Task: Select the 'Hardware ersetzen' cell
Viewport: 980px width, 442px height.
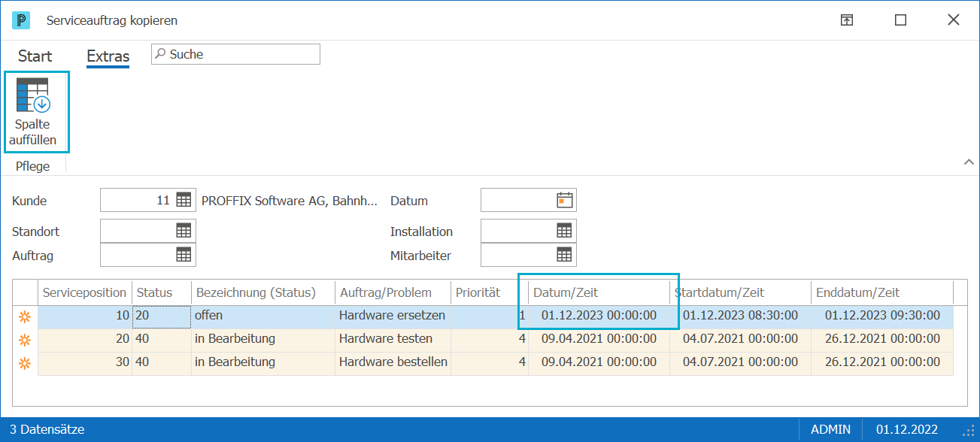Action: (x=393, y=316)
